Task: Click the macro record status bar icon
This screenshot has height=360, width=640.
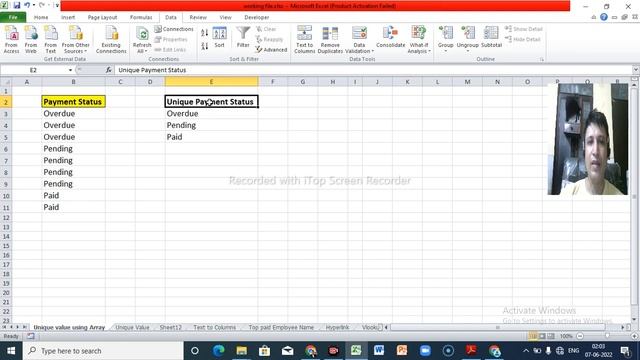Action: pyautogui.click(x=31, y=336)
